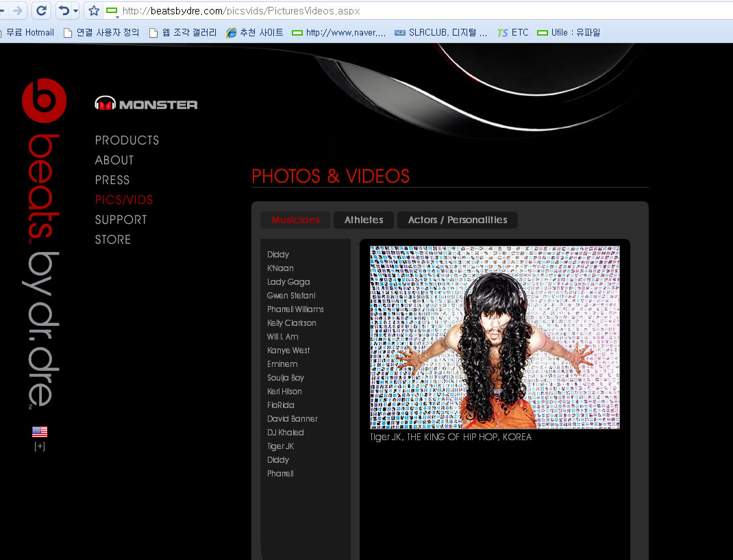Image resolution: width=733 pixels, height=560 pixels.
Task: Switch to the Actors / Personalities tab
Action: [x=458, y=220]
